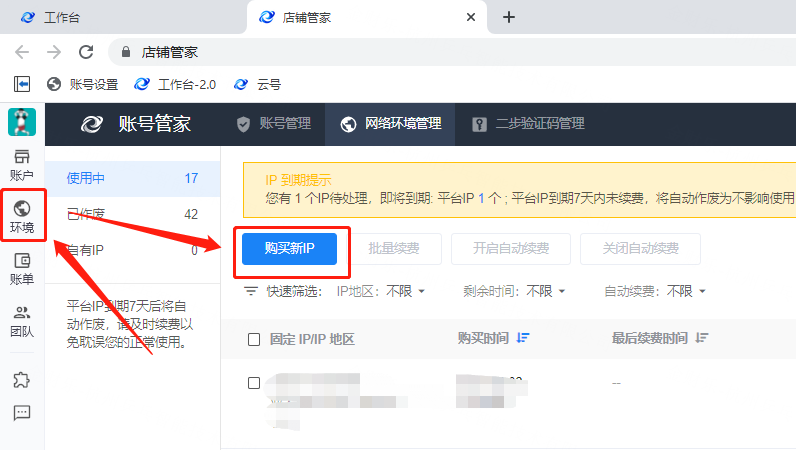Click the 开启自动续费 button
796x450 pixels.
click(511, 248)
